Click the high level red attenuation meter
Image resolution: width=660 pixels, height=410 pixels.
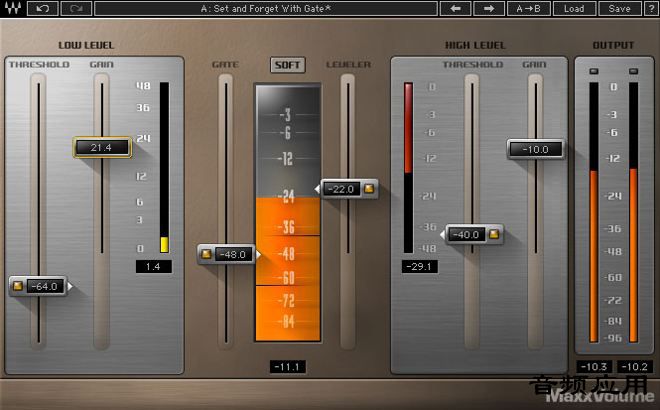[x=408, y=168]
